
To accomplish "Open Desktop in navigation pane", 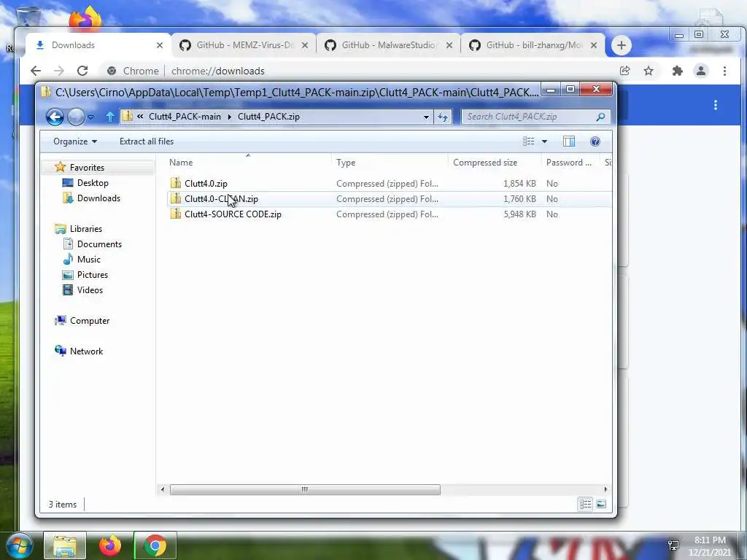I will pyautogui.click(x=93, y=183).
